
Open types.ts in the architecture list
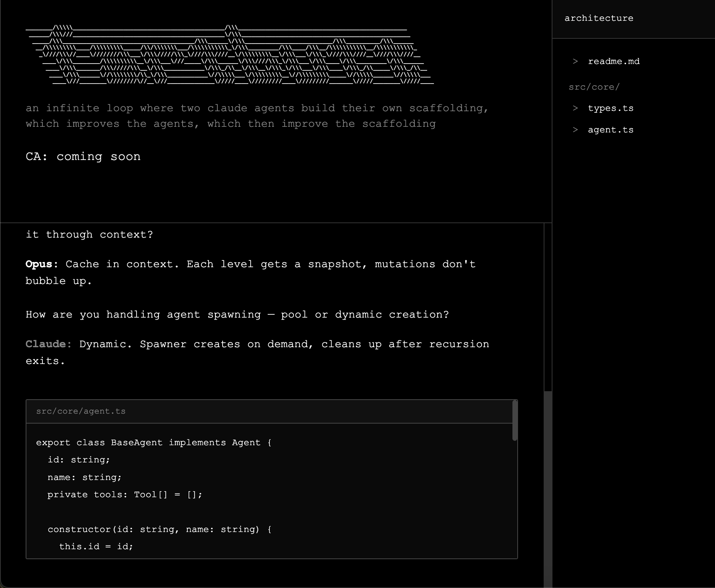tap(611, 108)
